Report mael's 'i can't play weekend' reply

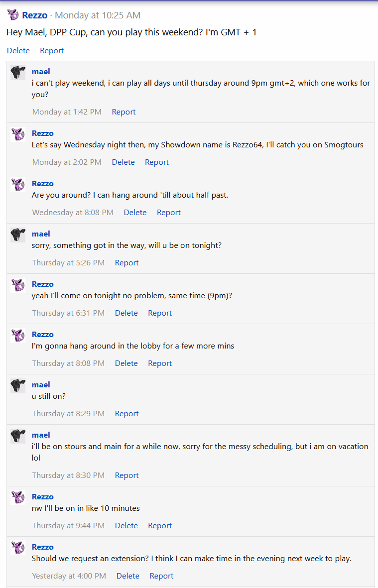tap(124, 112)
